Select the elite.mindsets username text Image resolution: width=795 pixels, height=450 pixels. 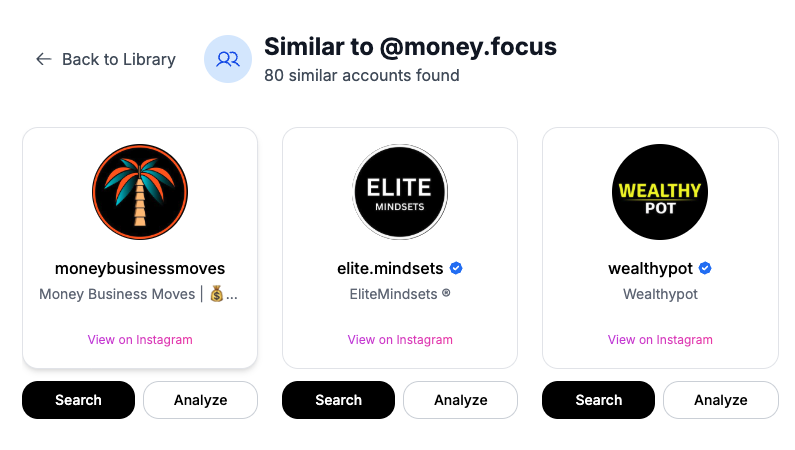click(390, 268)
